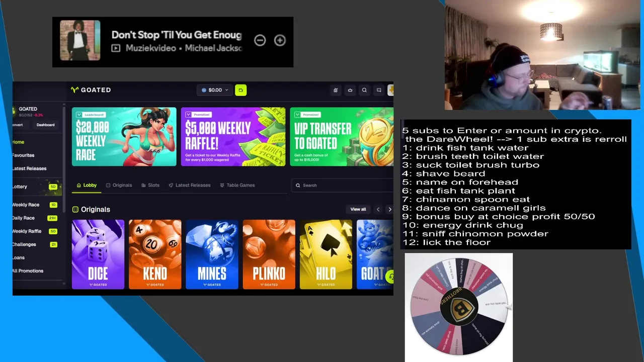Select the Originals tab
This screenshot has width=644, height=362.
[119, 185]
